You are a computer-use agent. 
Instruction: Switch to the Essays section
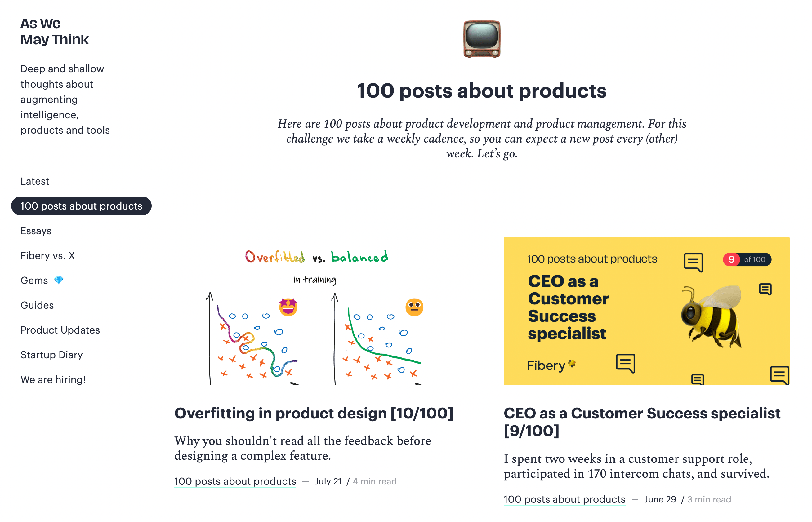pos(36,231)
